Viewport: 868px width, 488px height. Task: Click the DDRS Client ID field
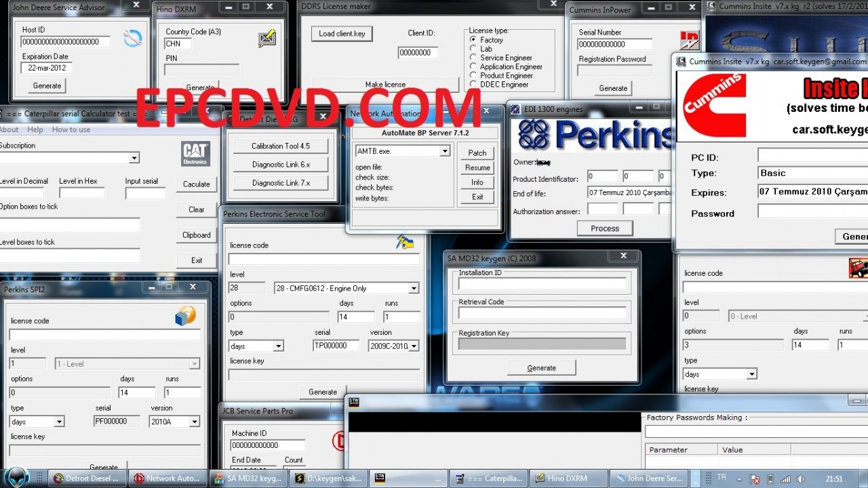coord(418,52)
